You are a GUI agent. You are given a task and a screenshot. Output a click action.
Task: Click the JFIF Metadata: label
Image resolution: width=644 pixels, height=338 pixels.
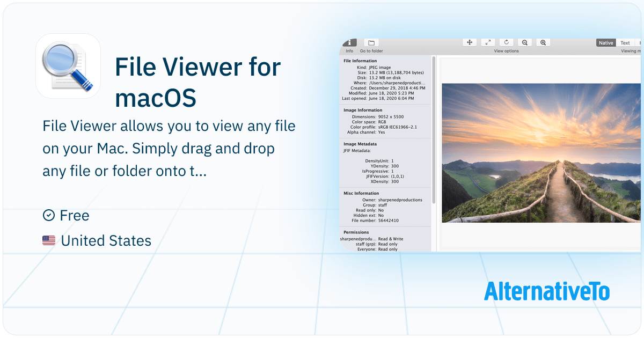(357, 151)
